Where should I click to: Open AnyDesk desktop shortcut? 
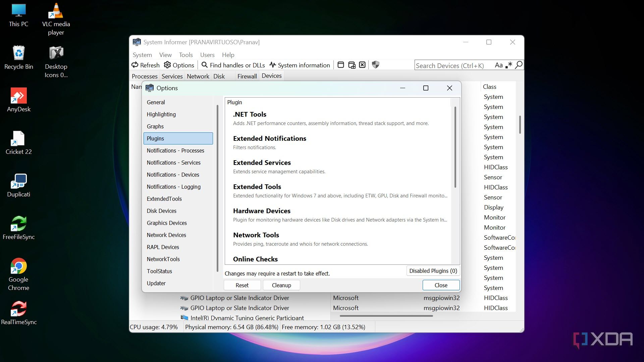click(19, 100)
